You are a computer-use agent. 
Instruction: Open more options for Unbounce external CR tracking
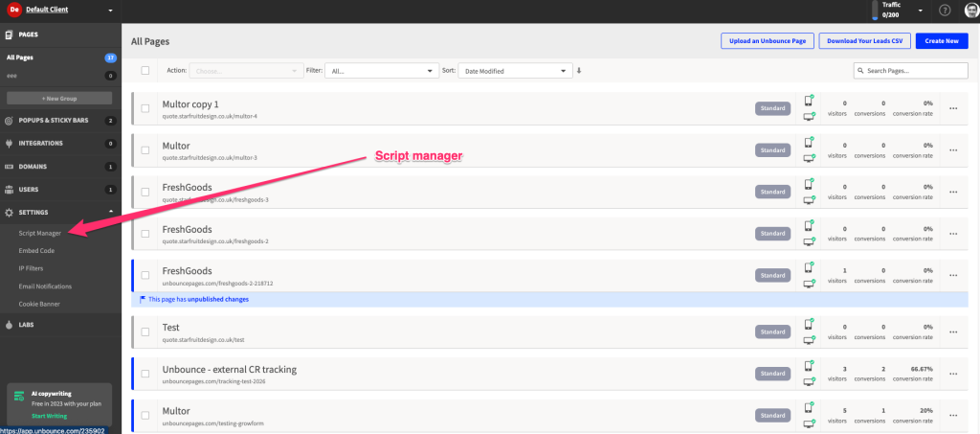tap(953, 374)
